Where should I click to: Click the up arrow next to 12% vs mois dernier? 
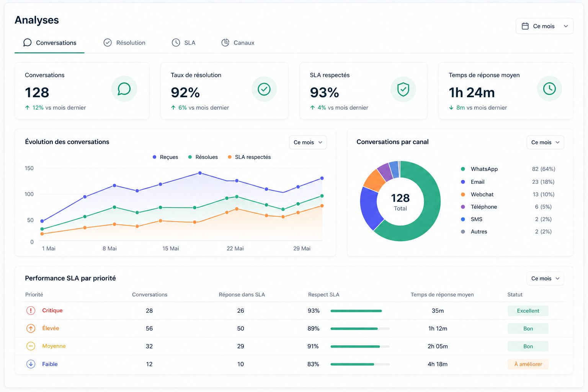(27, 108)
